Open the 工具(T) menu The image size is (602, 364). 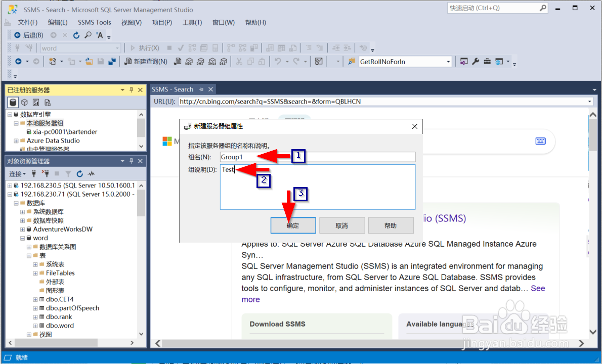pos(192,22)
